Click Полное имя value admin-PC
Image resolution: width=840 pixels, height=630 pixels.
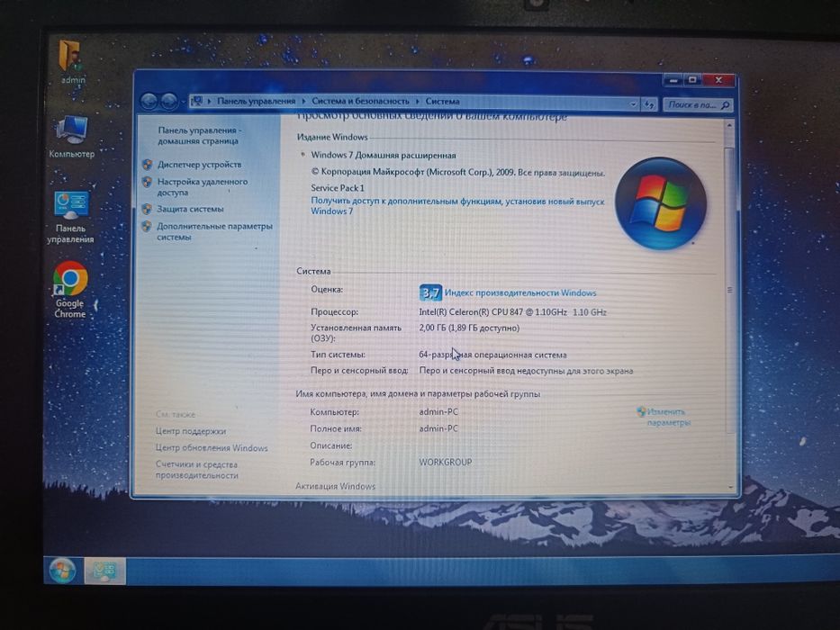click(x=438, y=428)
